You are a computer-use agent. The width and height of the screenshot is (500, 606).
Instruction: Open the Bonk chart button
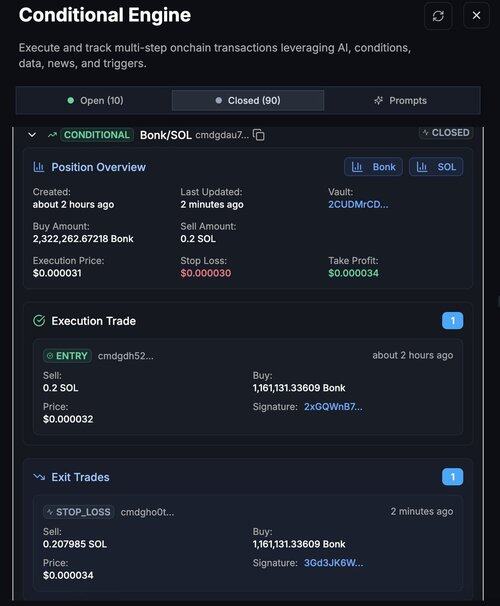pyautogui.click(x=373, y=167)
